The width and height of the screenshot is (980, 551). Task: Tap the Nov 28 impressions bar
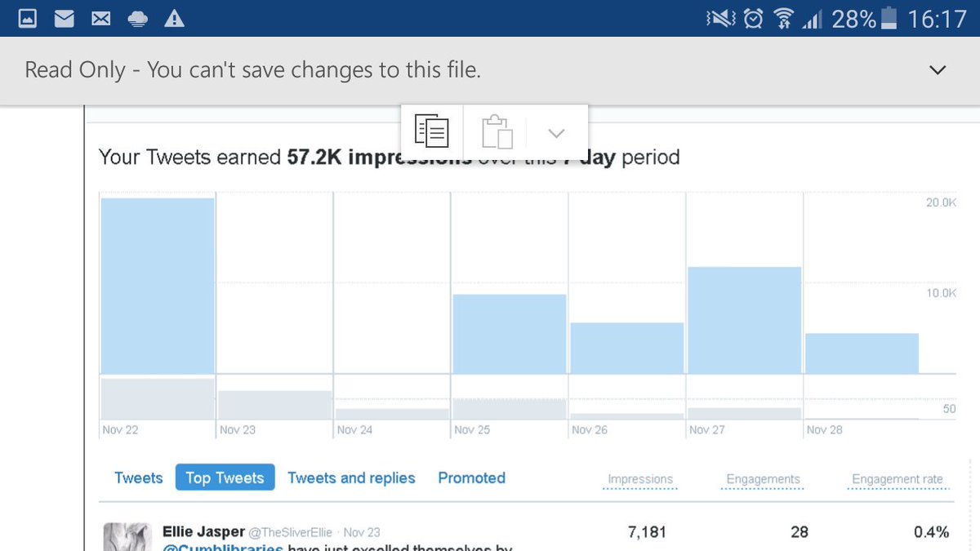click(862, 353)
